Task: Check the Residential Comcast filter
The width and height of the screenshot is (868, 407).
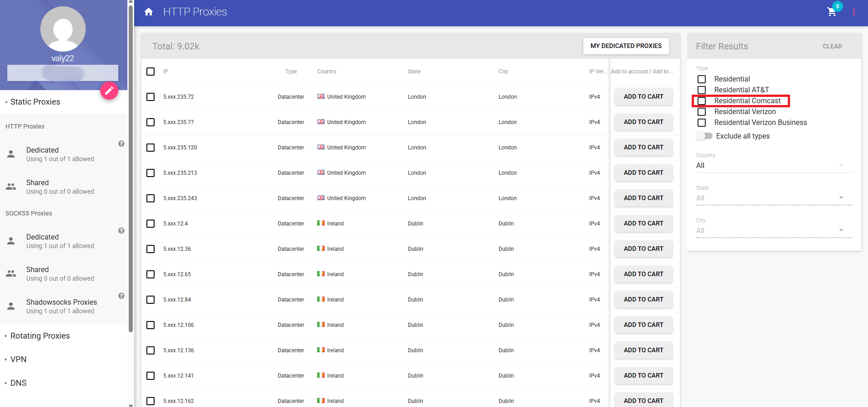Action: click(x=702, y=101)
